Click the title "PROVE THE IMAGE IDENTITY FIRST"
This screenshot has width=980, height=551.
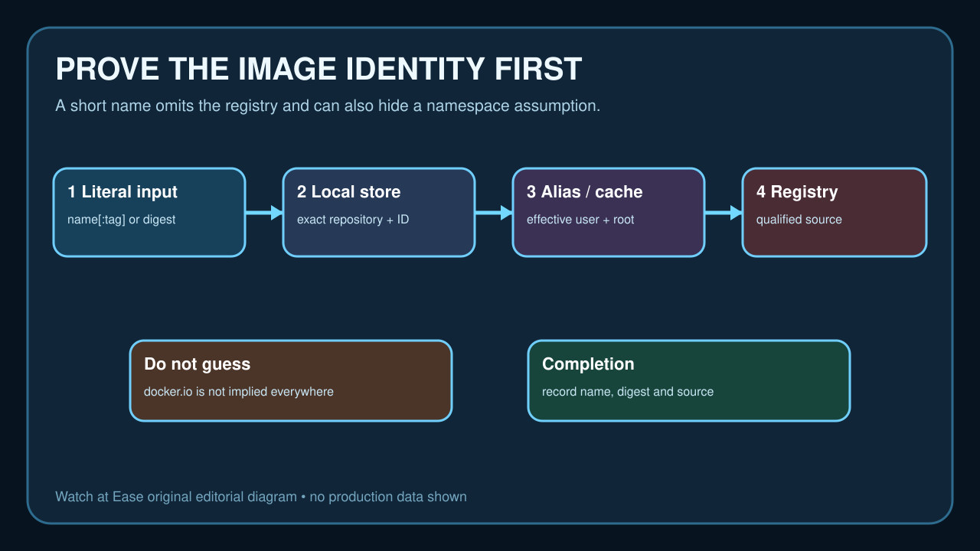(x=318, y=70)
